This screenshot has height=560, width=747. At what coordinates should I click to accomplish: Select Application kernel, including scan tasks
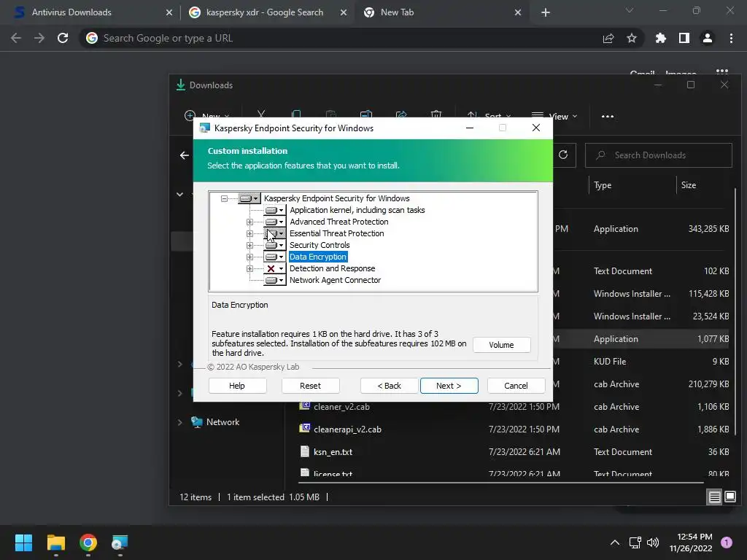point(357,210)
